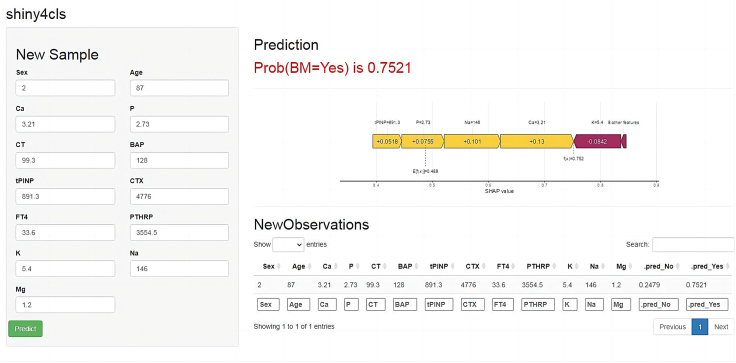Screen dimensions: 736x363
Task: Focus the tPINP input field
Action: pos(65,196)
